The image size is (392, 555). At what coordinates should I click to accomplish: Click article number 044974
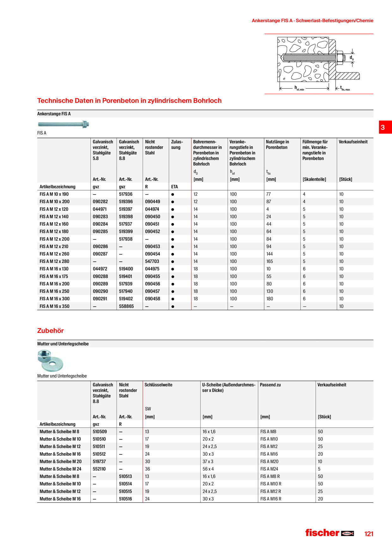coord(152,209)
